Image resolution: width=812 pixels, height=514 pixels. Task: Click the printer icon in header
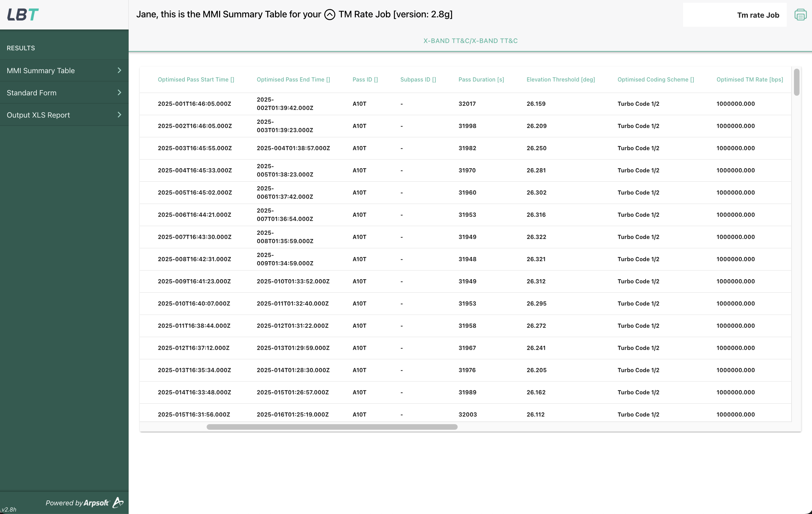[800, 15]
